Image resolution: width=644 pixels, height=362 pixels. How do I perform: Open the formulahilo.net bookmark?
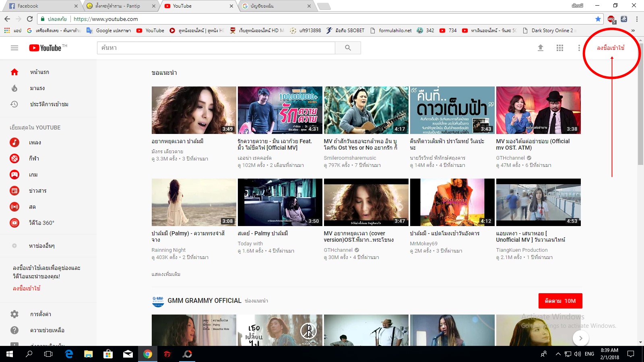click(x=391, y=31)
